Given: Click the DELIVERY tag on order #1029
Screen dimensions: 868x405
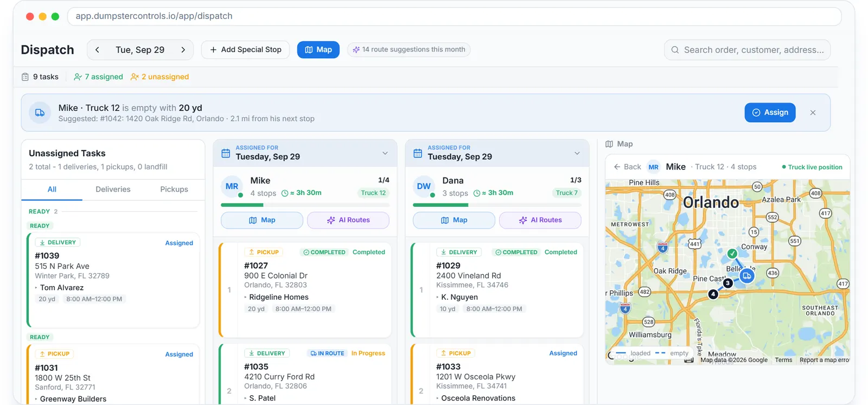Looking at the screenshot, I should click(x=459, y=252).
